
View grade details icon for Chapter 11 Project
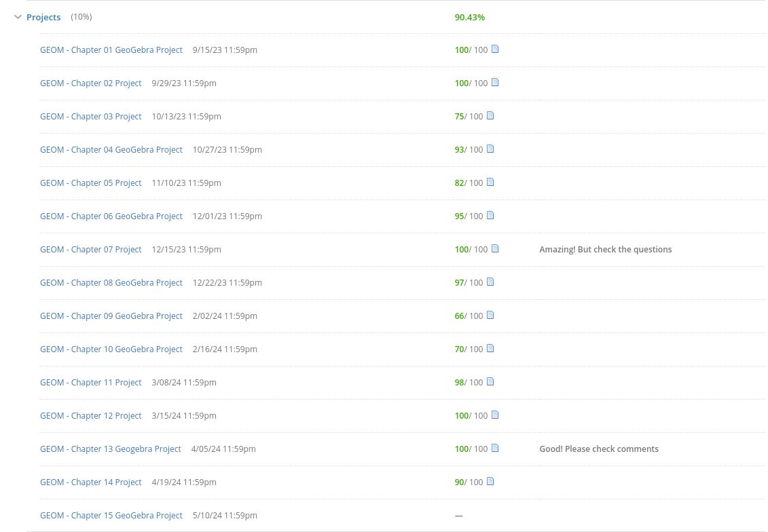[x=490, y=382]
